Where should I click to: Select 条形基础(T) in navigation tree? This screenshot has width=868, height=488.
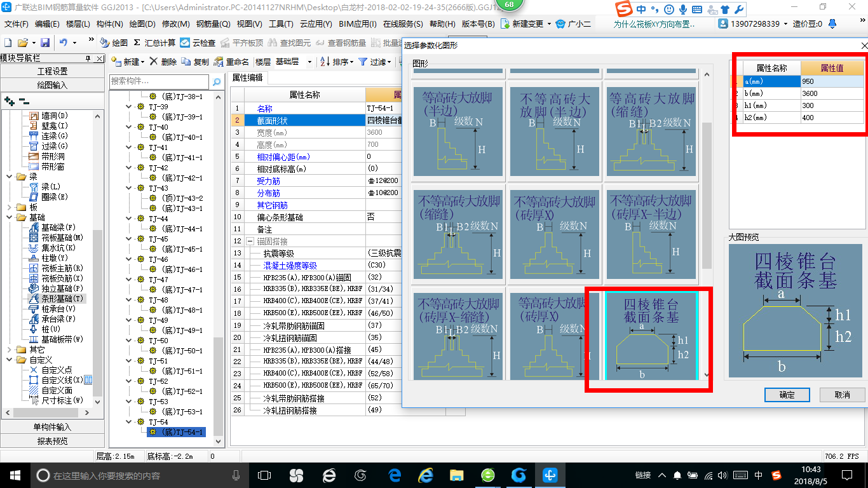tap(56, 299)
